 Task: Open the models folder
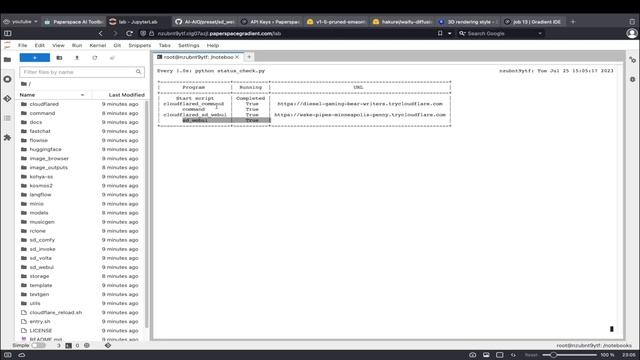pos(39,213)
